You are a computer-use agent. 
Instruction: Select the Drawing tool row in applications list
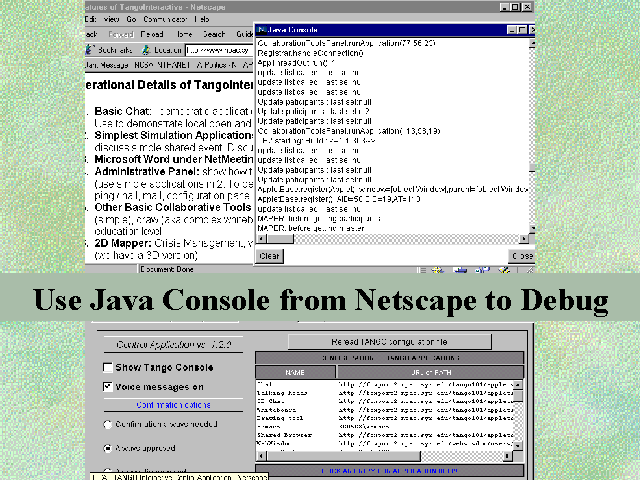click(384, 418)
